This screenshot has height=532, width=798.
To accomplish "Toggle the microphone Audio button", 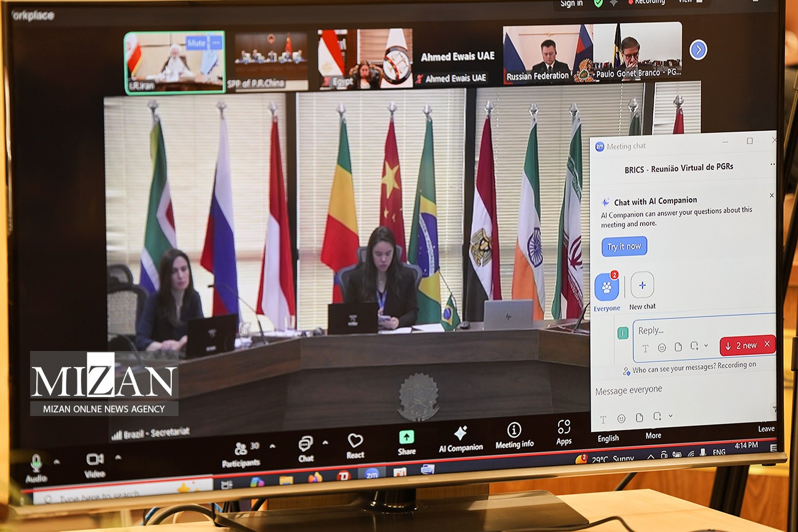I will [x=36, y=464].
